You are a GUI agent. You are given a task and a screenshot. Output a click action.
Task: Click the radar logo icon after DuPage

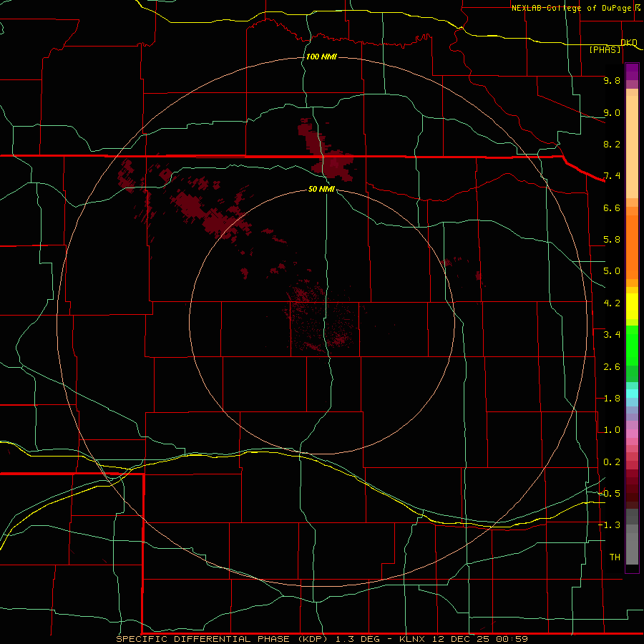(x=638, y=7)
